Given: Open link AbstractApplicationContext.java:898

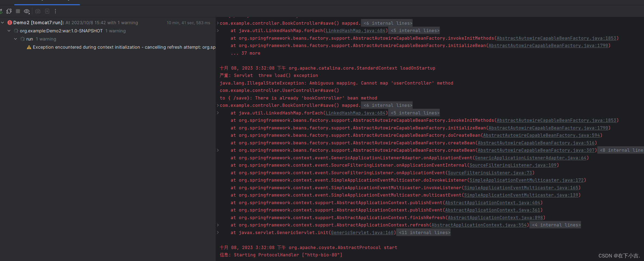Looking at the screenshot, I should pos(495,217).
